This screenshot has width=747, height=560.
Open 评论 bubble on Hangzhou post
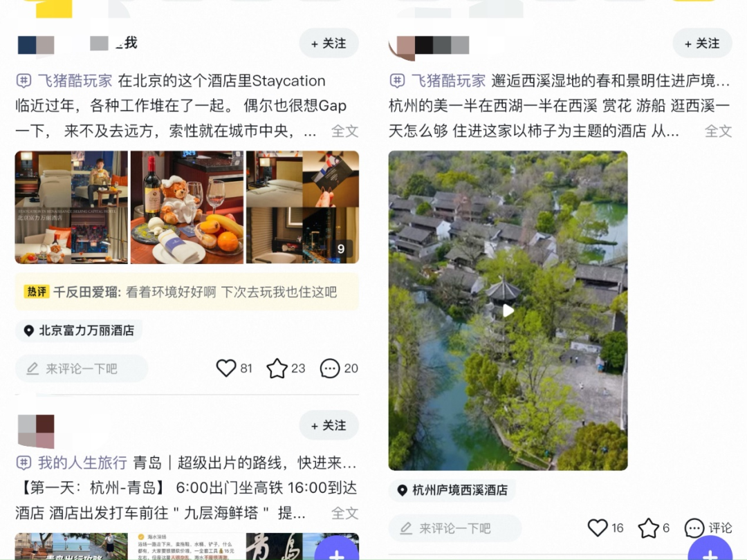point(708,528)
